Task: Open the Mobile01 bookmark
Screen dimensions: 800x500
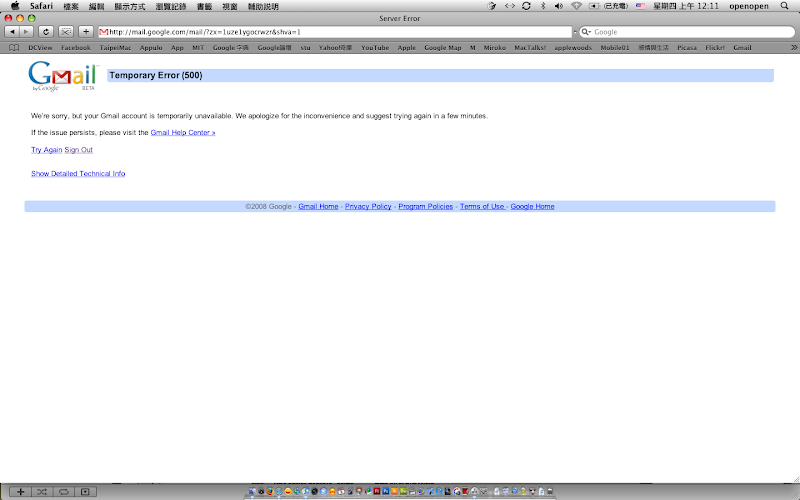Action: (x=615, y=47)
